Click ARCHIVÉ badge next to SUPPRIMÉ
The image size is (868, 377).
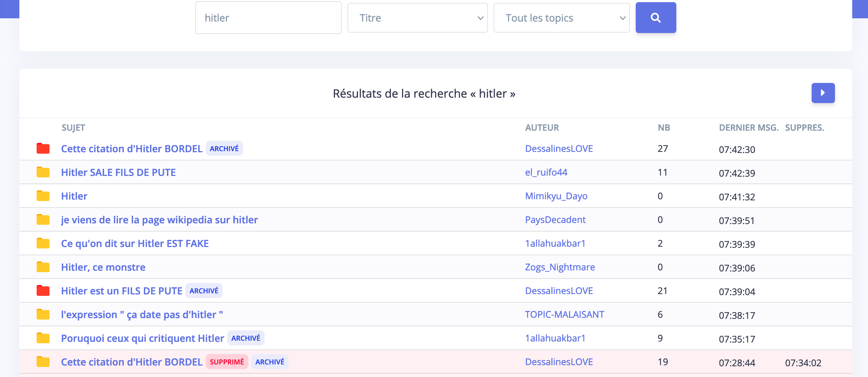point(270,362)
